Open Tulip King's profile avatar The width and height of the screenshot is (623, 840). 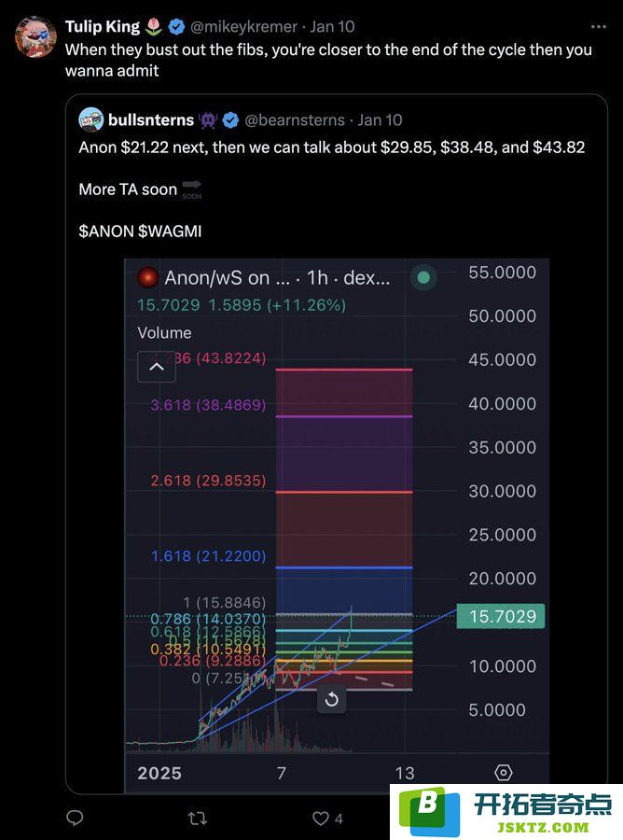pos(35,35)
